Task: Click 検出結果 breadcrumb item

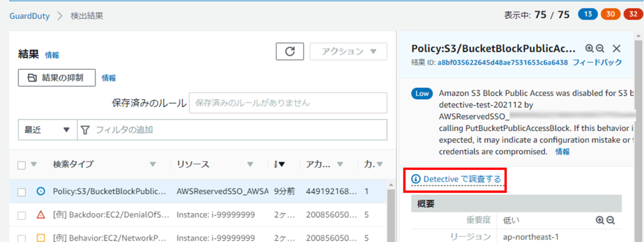Action: (x=87, y=16)
